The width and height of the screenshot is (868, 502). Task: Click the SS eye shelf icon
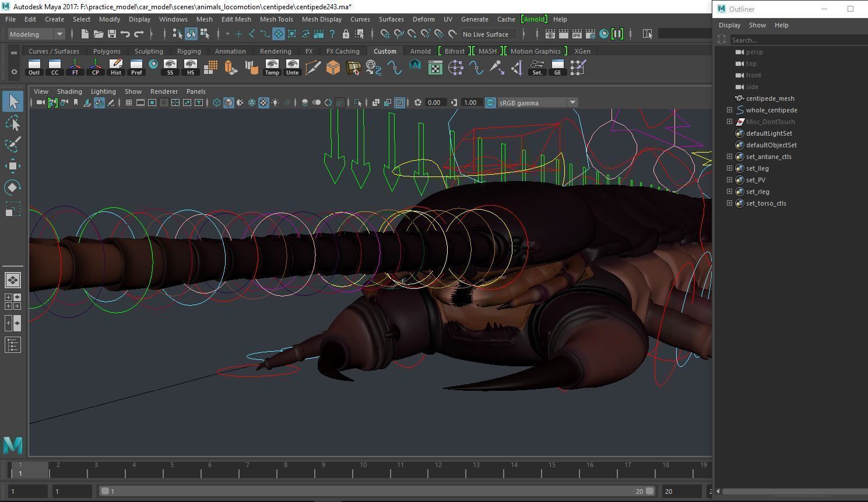pyautogui.click(x=170, y=68)
